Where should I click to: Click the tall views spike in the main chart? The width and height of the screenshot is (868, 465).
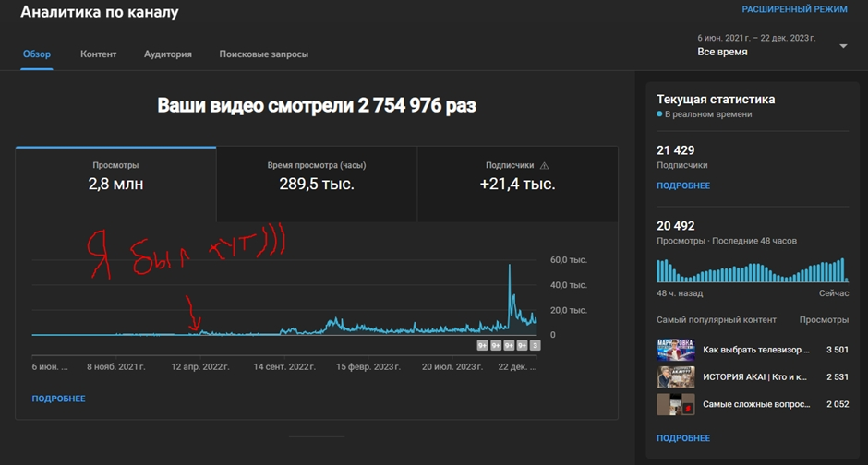pos(510,299)
